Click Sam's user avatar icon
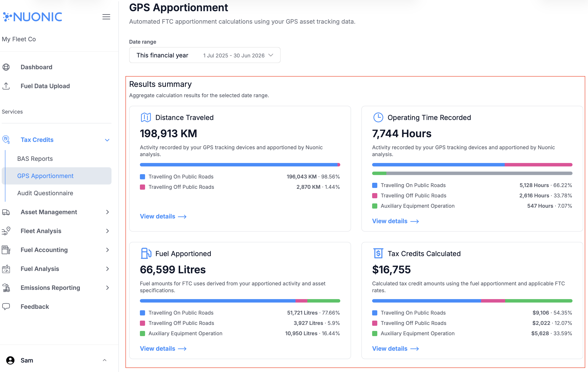Screen dimensions: 588x372 click(10, 360)
